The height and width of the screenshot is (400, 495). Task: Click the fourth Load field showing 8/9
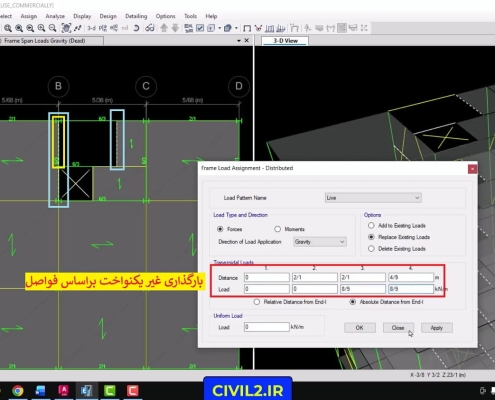point(411,289)
